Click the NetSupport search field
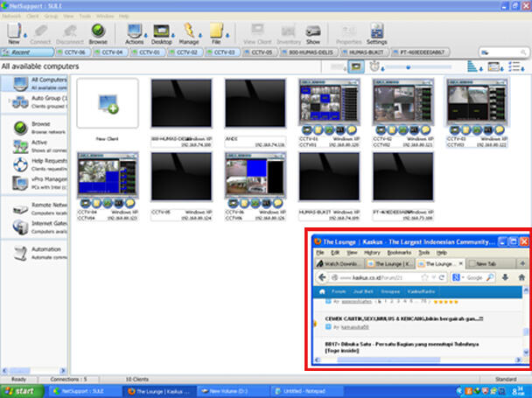Viewport: 532px width, 398px height. pyautogui.click(x=503, y=52)
